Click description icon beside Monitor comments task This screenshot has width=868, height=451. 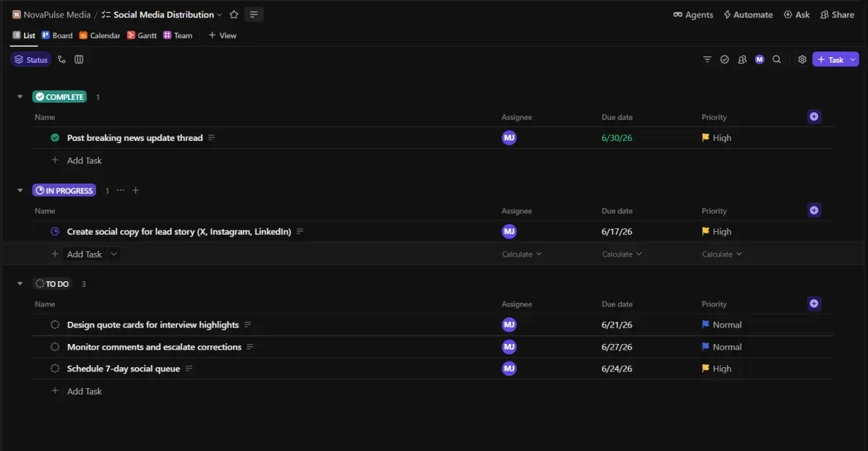[250, 347]
